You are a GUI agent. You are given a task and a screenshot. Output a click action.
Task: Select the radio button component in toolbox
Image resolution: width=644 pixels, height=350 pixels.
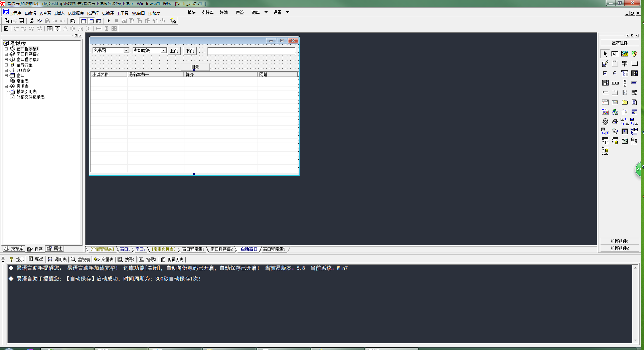coord(615,73)
